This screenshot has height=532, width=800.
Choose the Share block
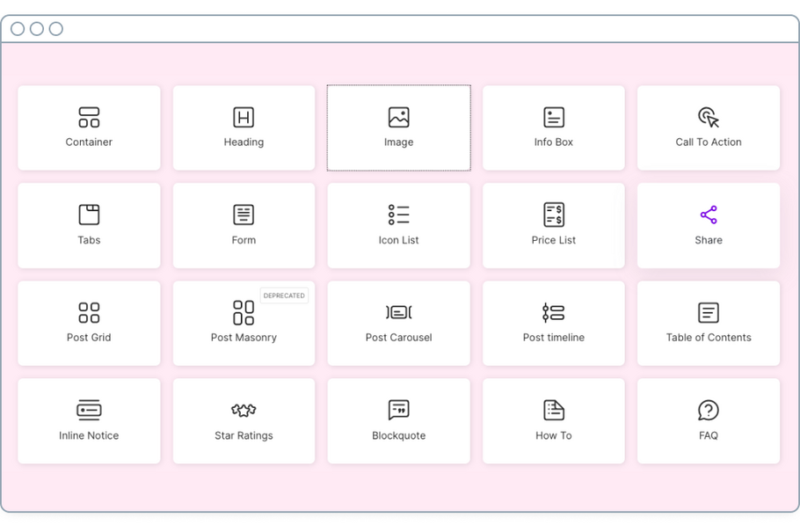coord(708,225)
